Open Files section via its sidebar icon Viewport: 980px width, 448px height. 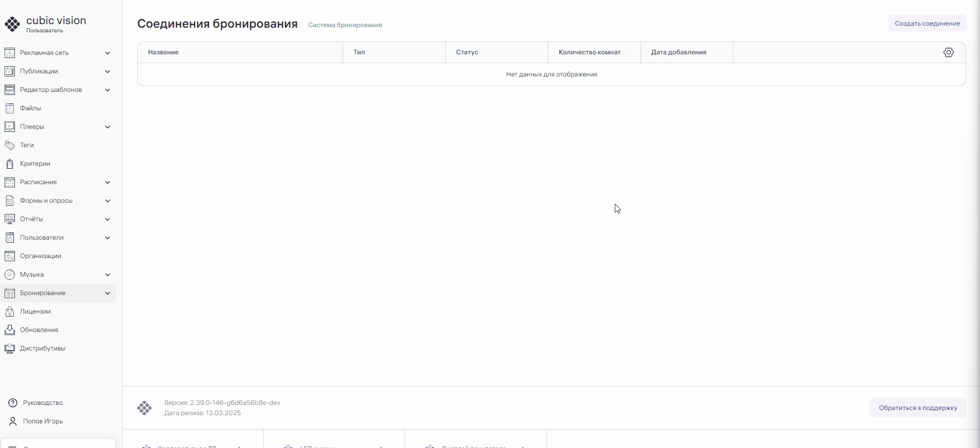[10, 108]
